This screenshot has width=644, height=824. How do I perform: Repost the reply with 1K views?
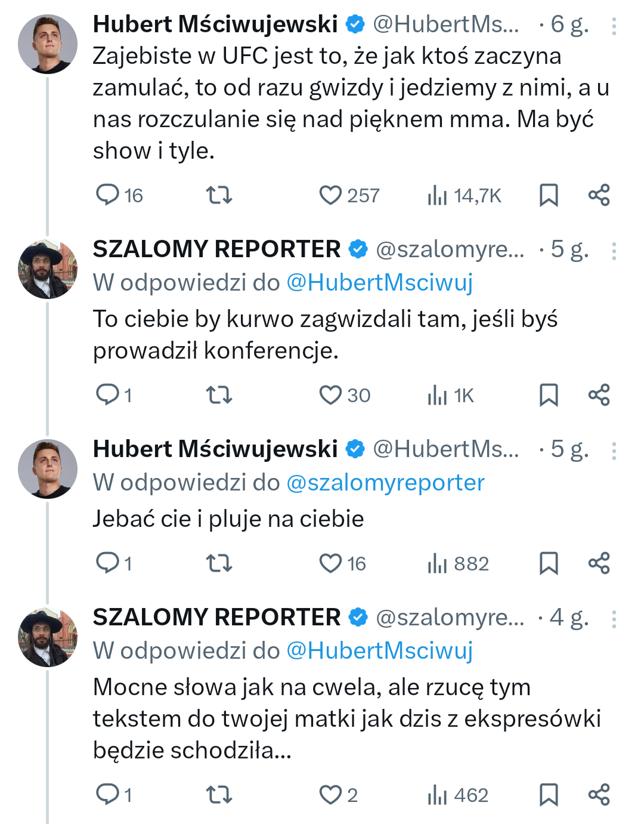tap(219, 395)
